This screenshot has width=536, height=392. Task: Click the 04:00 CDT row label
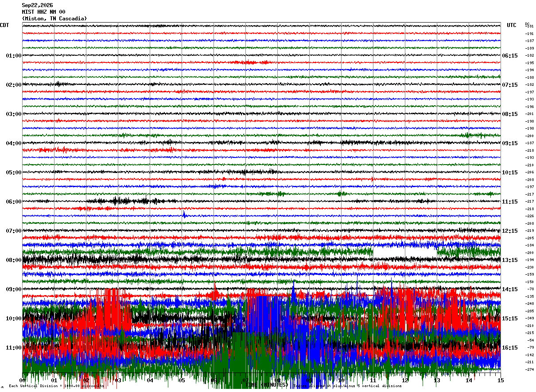[14, 143]
